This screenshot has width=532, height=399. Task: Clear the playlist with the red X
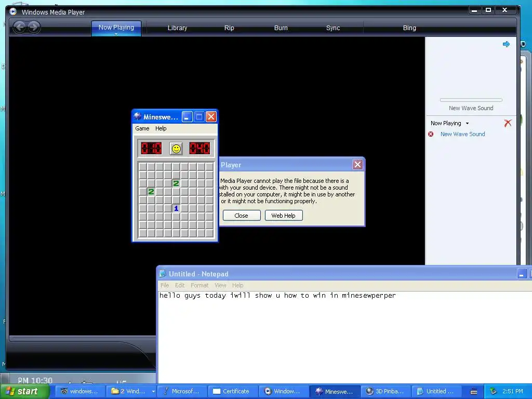tap(508, 123)
